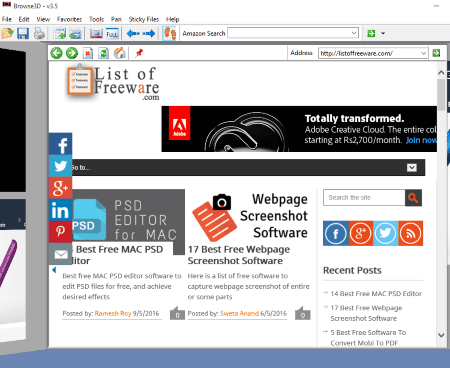Viewport: 450px width, 368px height.
Task: Expand the Address bar dropdown arrow
Action: (x=423, y=53)
